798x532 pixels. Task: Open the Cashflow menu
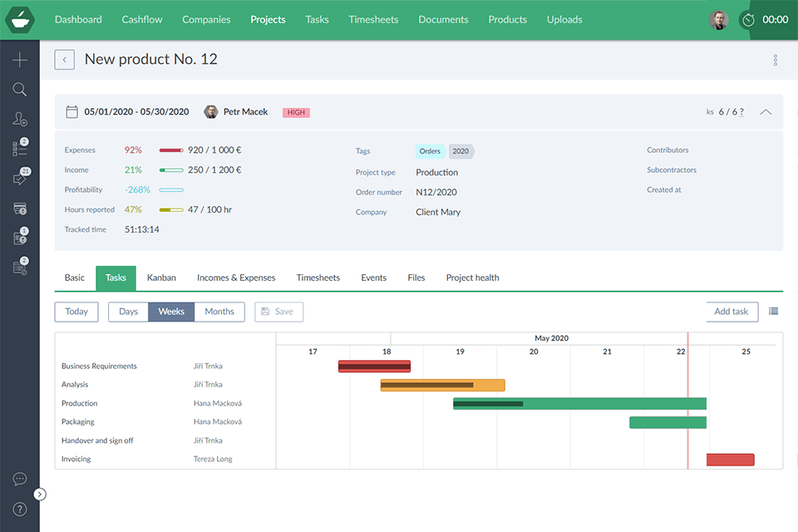tap(142, 19)
